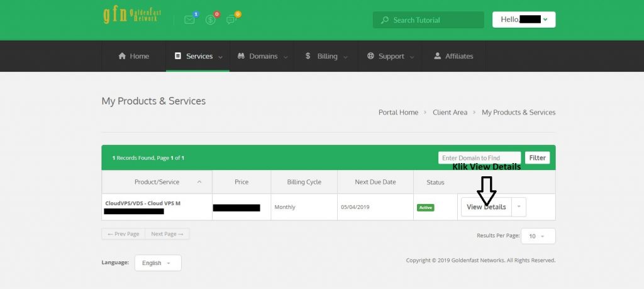Open the Services menu

point(197,56)
